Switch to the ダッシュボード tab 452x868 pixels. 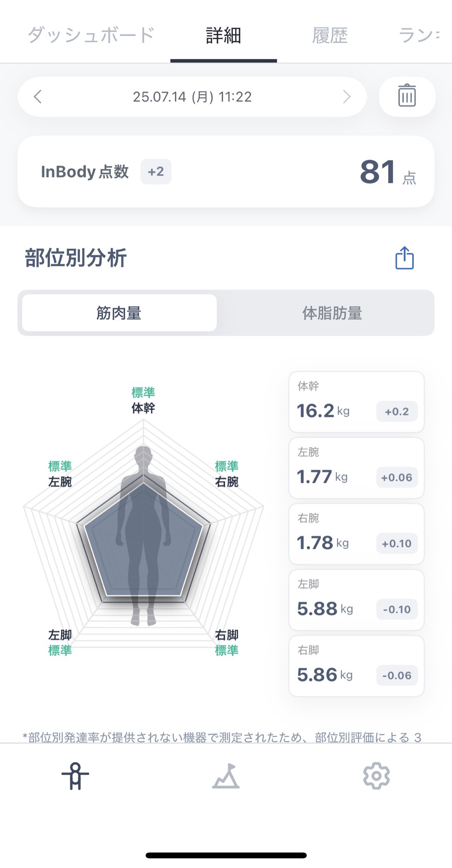coord(91,35)
